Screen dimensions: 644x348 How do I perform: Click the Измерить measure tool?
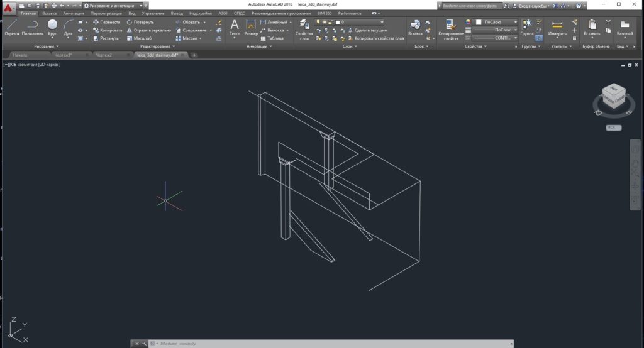click(557, 28)
